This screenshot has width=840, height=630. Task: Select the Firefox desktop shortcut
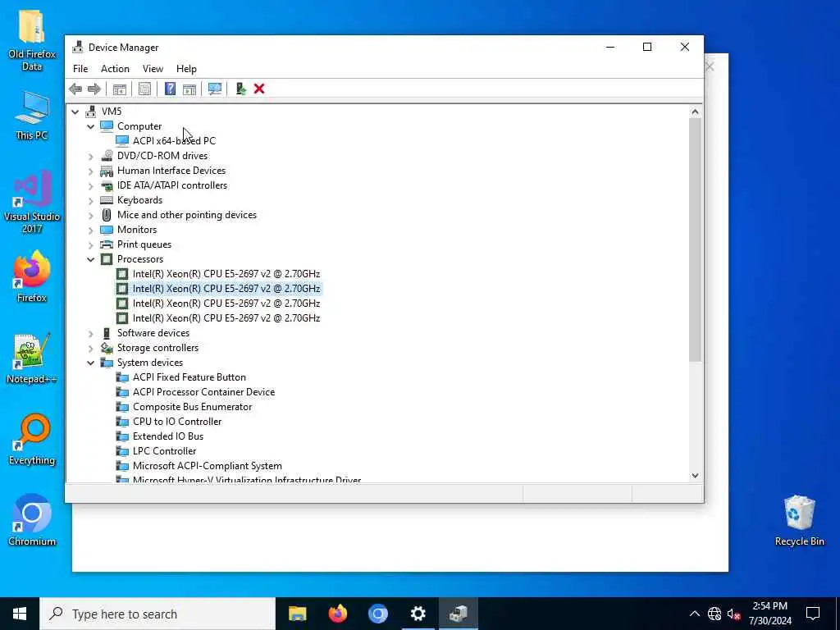[x=32, y=277]
